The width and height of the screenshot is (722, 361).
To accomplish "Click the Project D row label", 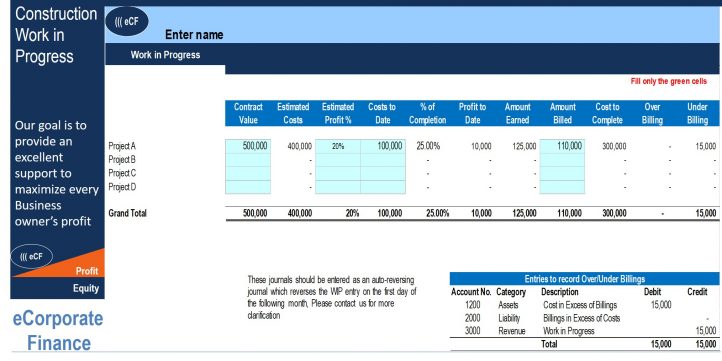I will [122, 187].
